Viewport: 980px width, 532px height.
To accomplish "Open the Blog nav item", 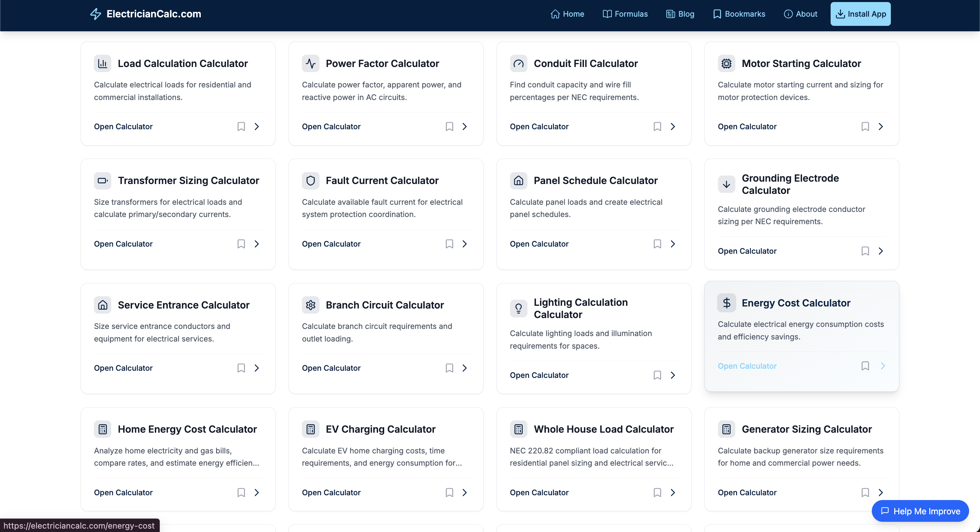I will click(680, 14).
